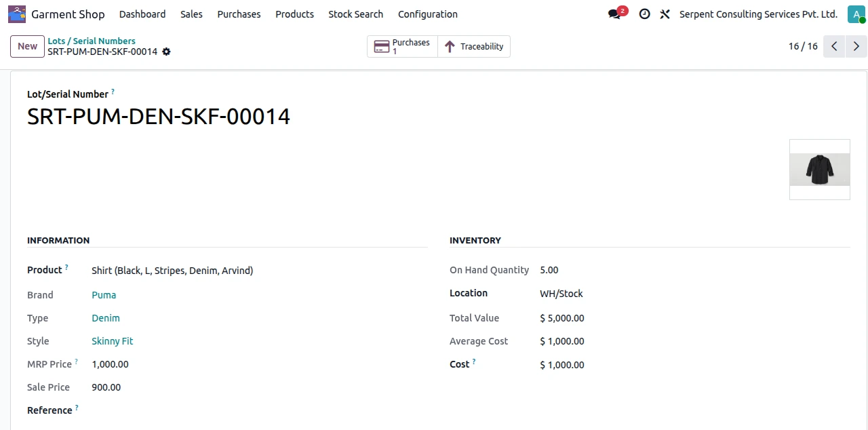Click the empty Reference field
Image resolution: width=868 pixels, height=430 pixels.
pos(259,410)
